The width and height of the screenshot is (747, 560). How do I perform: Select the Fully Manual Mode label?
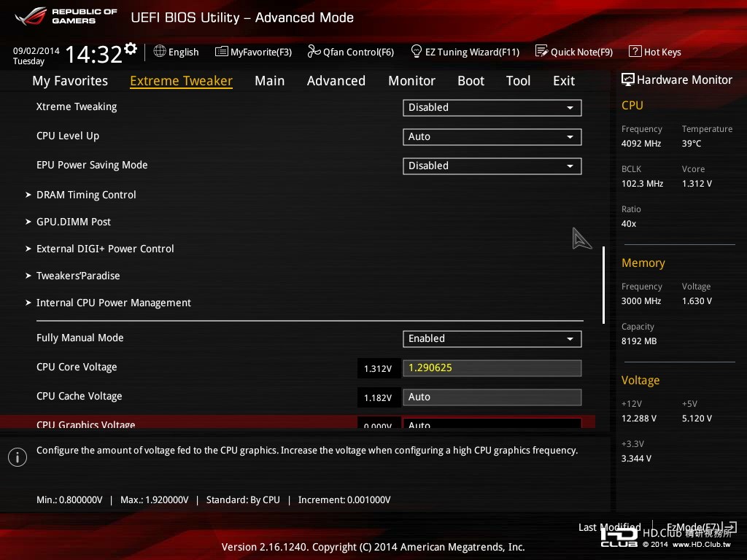[x=80, y=338]
